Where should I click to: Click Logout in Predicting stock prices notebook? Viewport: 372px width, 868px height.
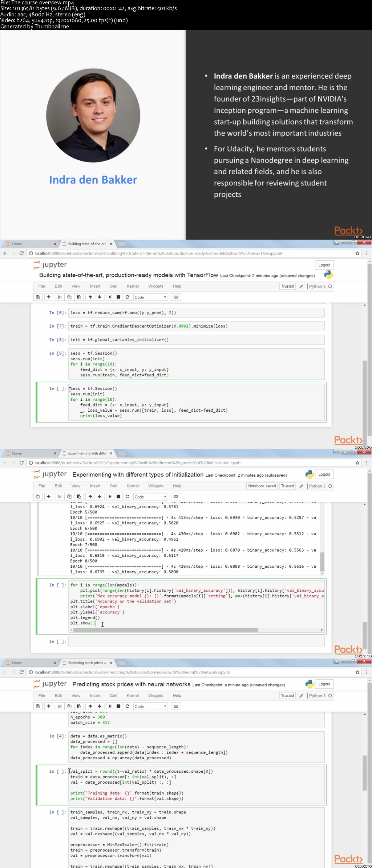[x=324, y=684]
